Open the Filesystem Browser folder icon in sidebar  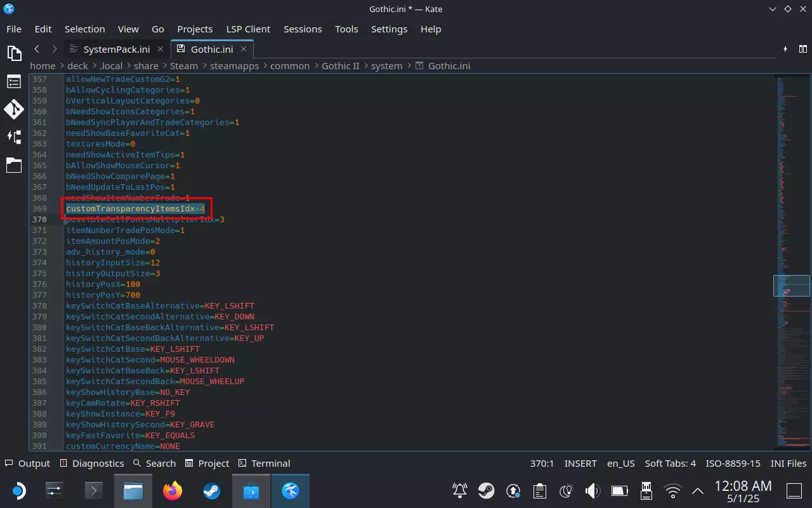pyautogui.click(x=14, y=165)
